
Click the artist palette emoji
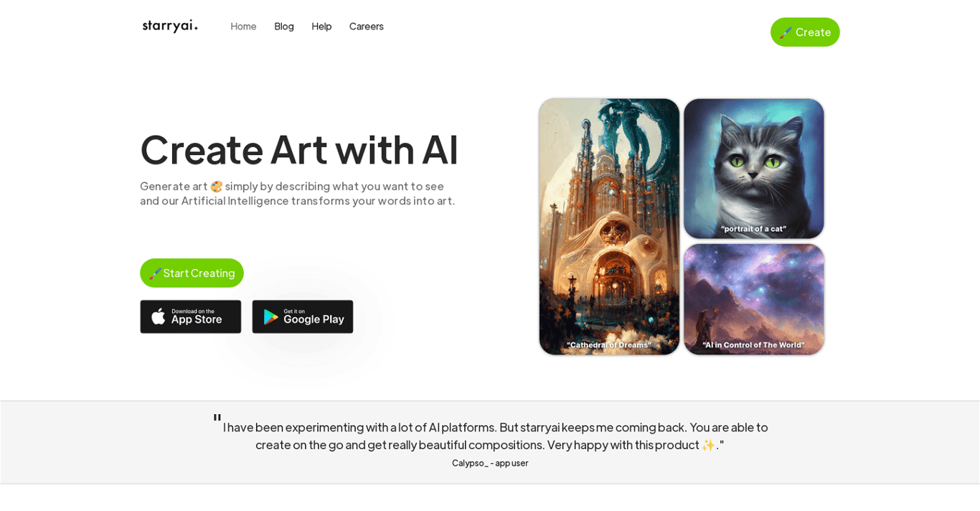click(x=217, y=187)
